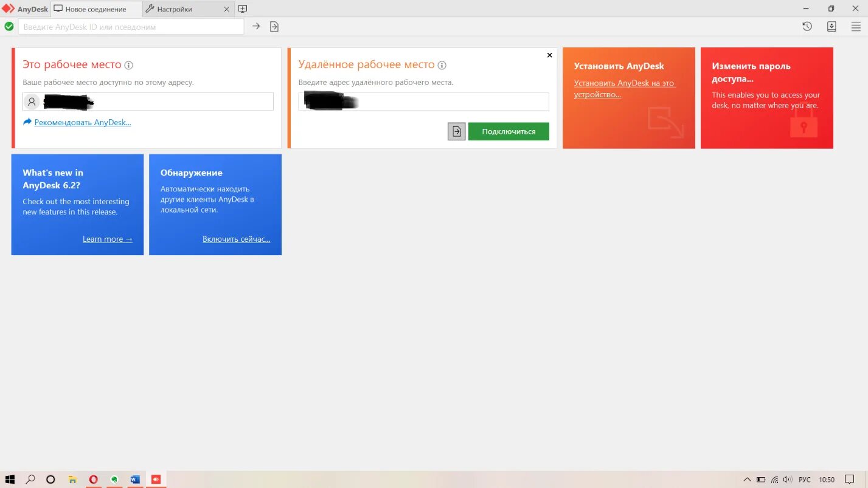Screen dimensions: 868x488
Task: Click file transfer icon beside address bar
Action: [274, 26]
